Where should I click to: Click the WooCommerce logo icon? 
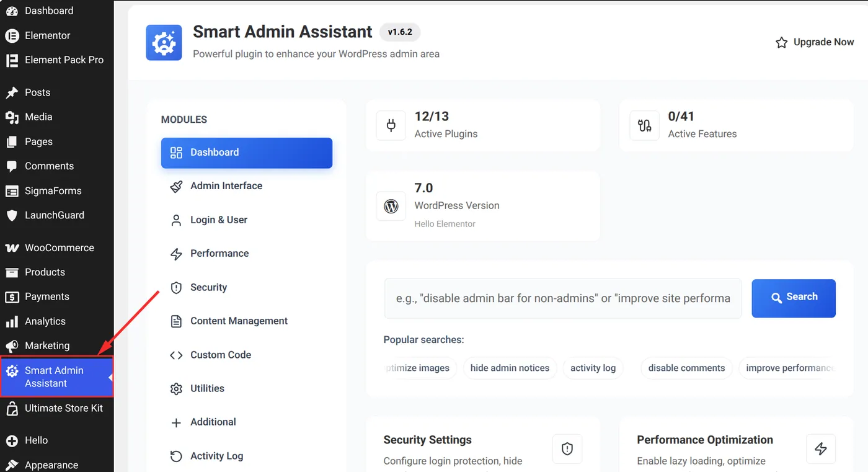click(x=12, y=247)
